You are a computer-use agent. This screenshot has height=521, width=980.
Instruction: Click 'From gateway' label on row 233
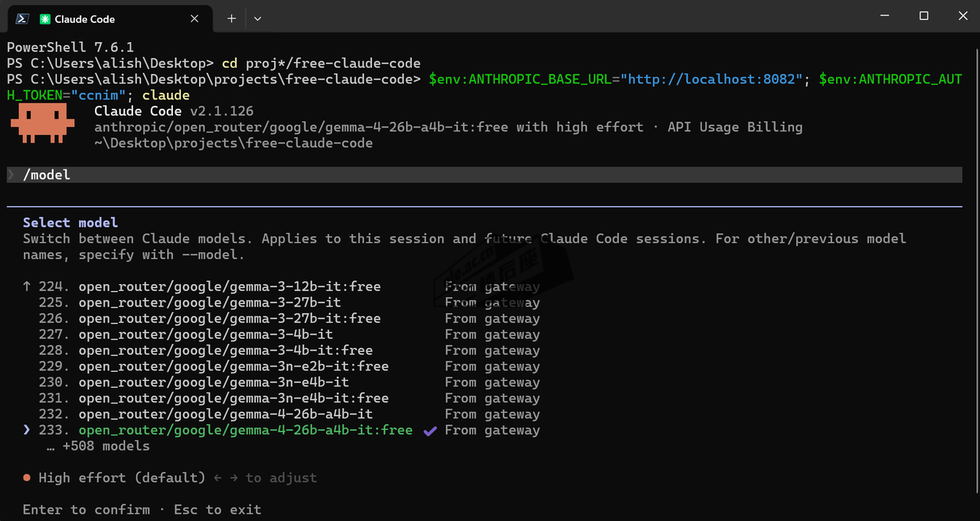[492, 430]
